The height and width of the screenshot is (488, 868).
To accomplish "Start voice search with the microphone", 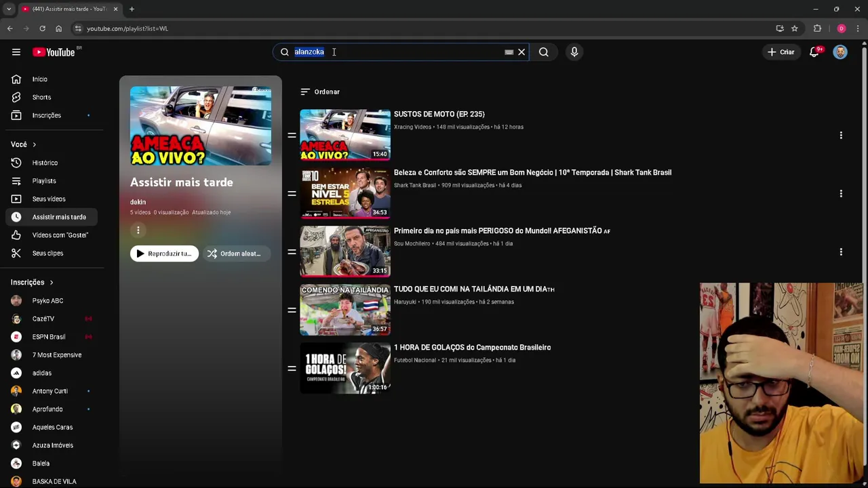I will [574, 52].
